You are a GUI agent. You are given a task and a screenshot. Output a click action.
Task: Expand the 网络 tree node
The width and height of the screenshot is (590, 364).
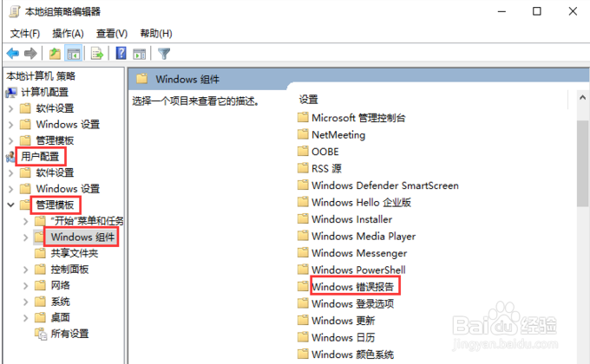tap(25, 285)
